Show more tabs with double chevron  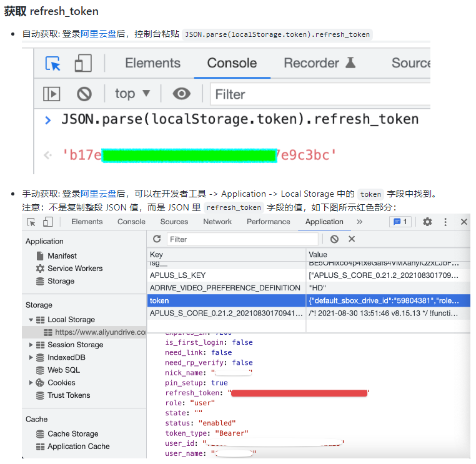(359, 222)
